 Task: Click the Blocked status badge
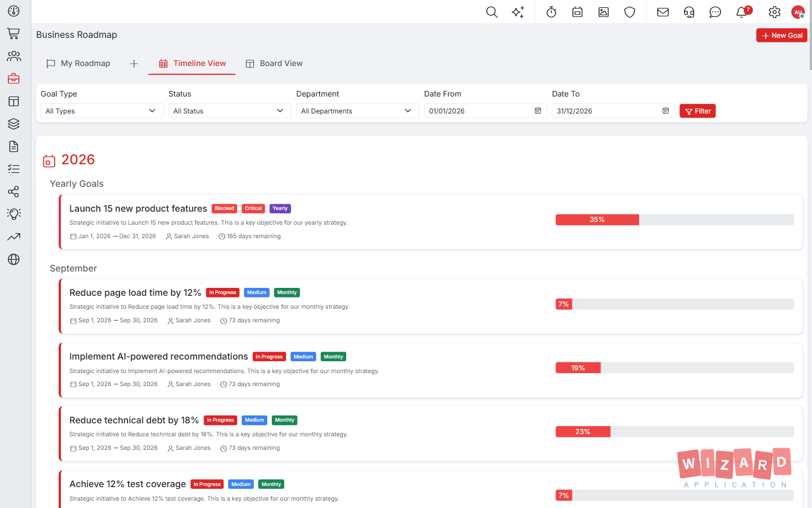224,208
